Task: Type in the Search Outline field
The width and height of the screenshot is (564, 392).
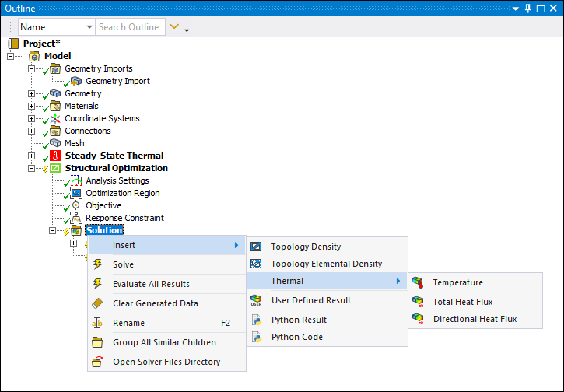Action: [129, 27]
